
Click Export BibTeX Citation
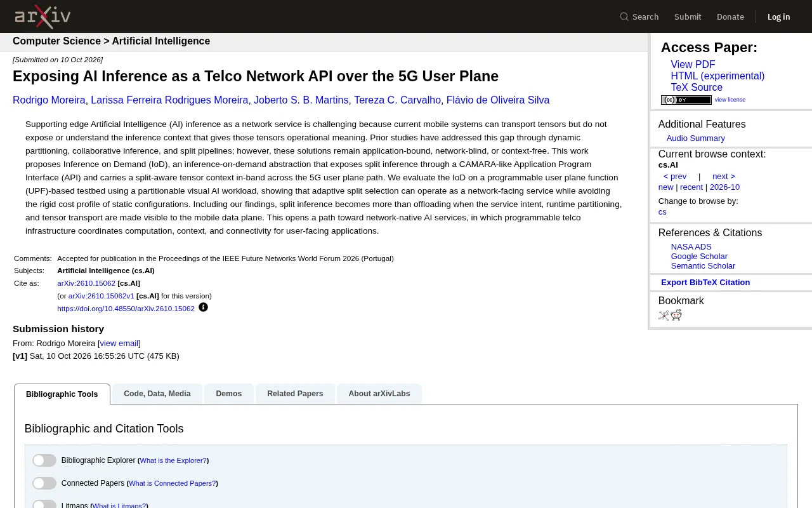pyautogui.click(x=705, y=283)
